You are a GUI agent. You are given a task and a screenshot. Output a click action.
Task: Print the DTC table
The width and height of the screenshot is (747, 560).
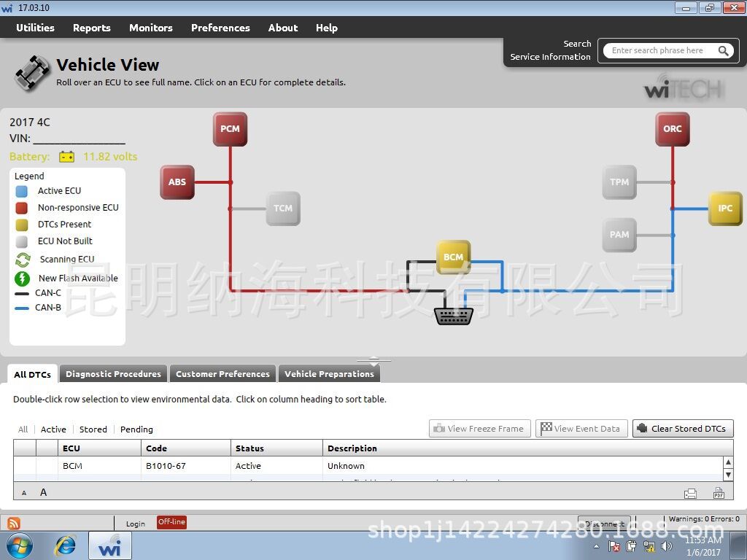coord(690,494)
